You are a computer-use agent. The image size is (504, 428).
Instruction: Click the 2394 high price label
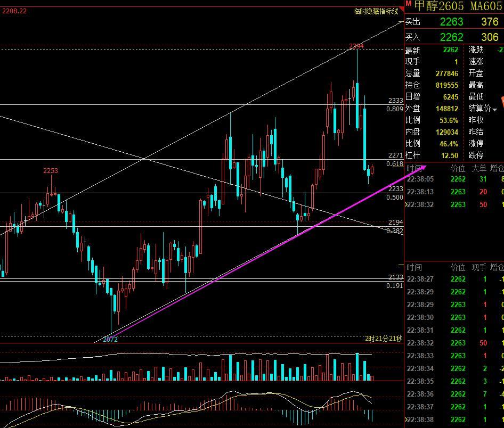pyautogui.click(x=356, y=46)
